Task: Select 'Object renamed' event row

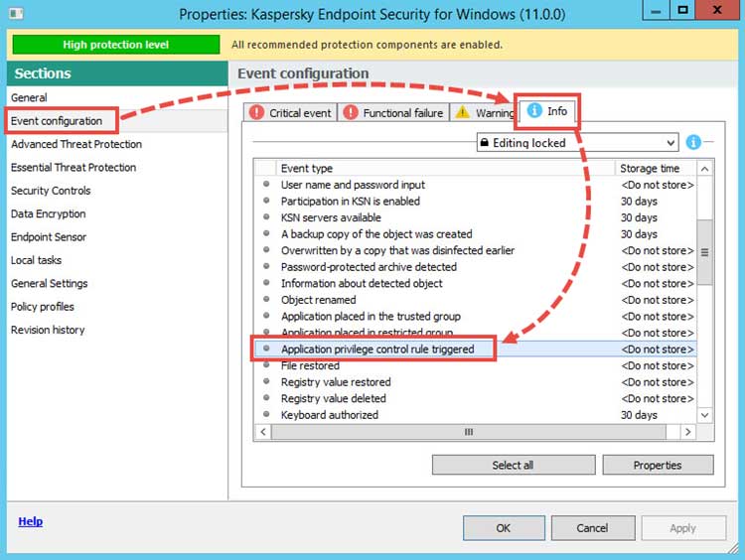Action: [475, 300]
